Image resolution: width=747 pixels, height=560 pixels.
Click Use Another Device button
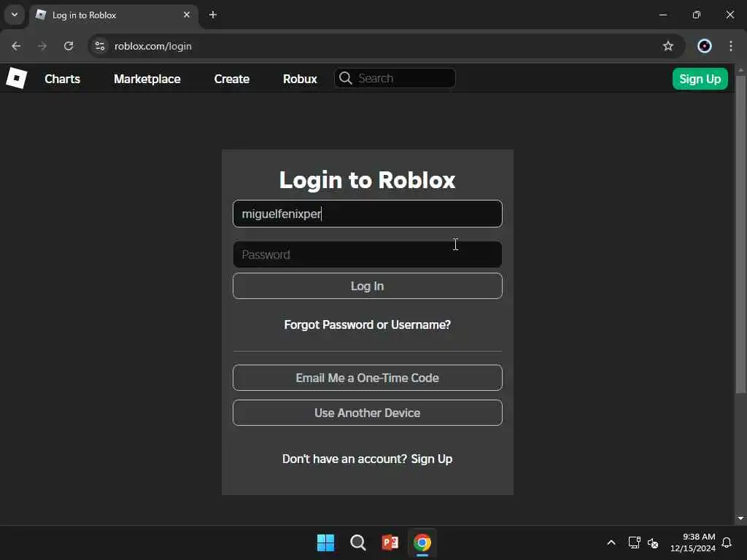(x=368, y=413)
